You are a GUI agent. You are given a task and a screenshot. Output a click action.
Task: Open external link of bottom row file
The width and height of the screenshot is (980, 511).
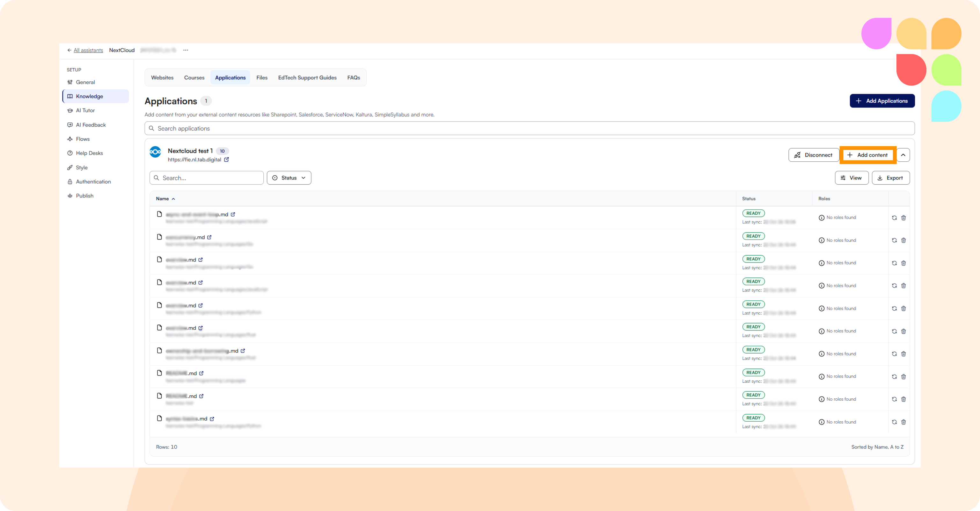pos(212,419)
